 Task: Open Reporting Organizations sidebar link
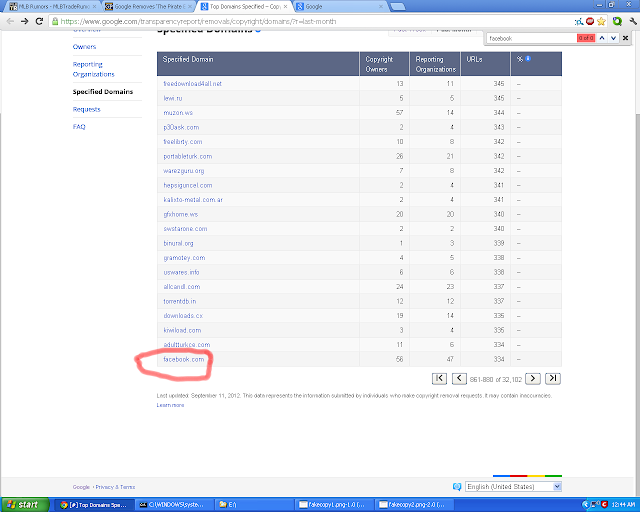click(93, 69)
